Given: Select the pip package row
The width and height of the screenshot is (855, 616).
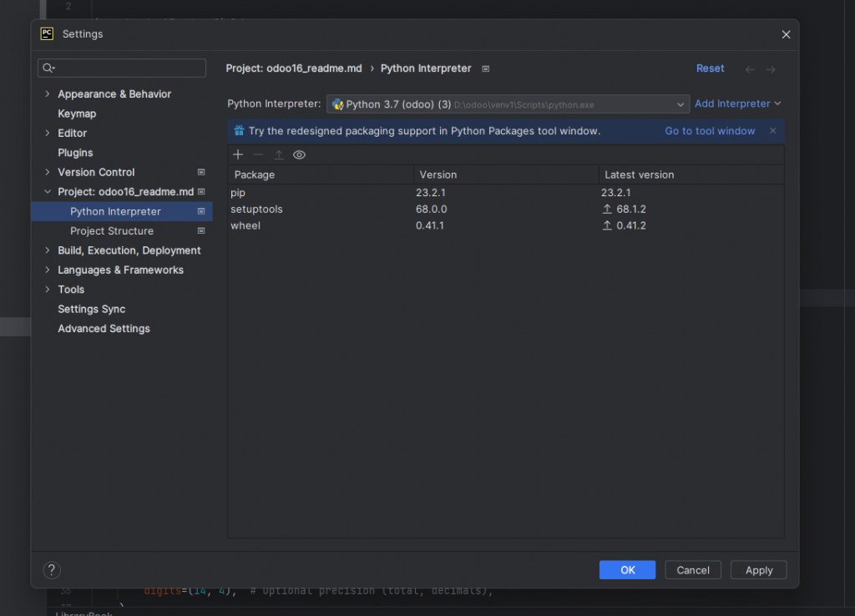Looking at the screenshot, I should (x=505, y=193).
